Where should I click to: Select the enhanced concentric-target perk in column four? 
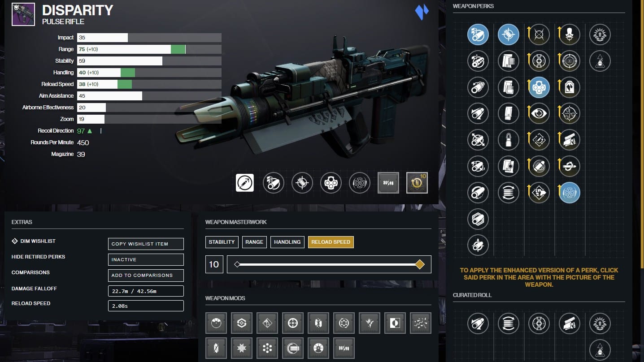[x=570, y=61]
